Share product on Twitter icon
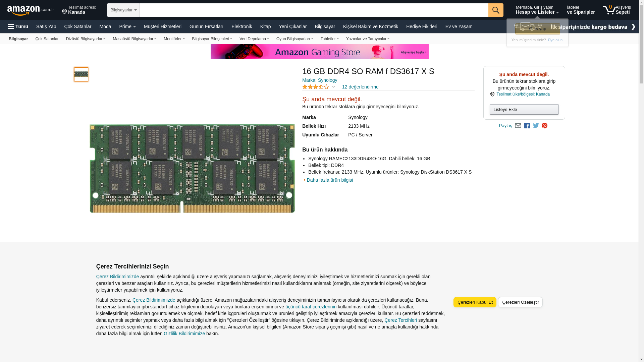Screen dimensions: 644x362 coord(536,126)
